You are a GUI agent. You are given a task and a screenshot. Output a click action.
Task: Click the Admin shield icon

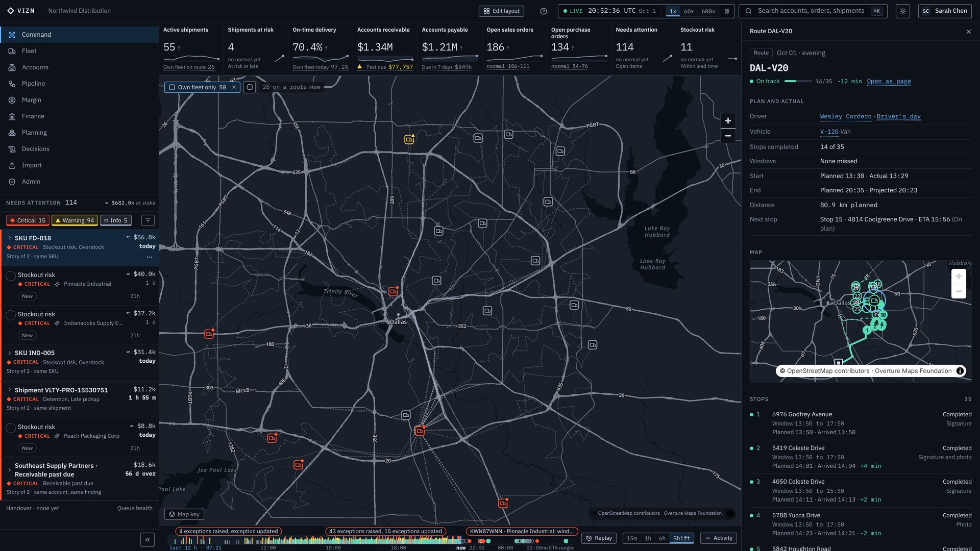12,182
